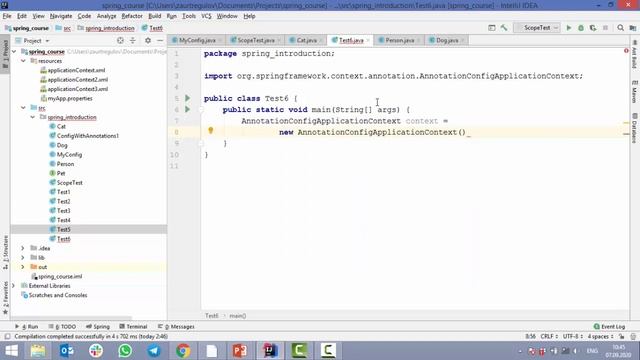Run the ScopeTest configuration
The width and height of the screenshot is (640, 360).
click(569, 28)
